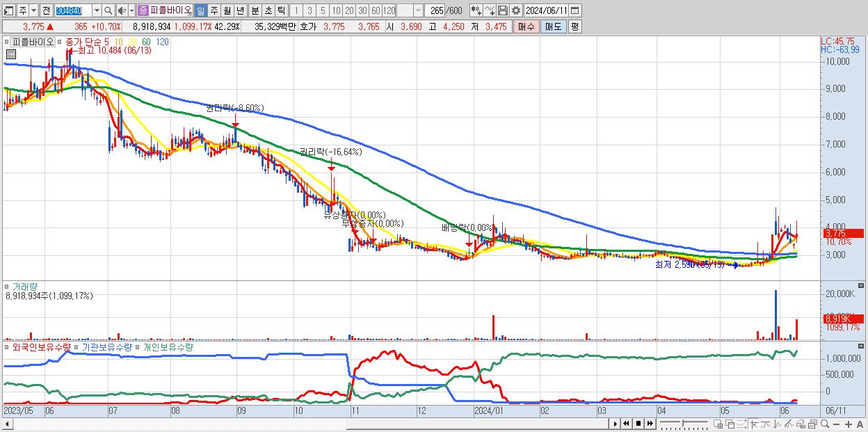Click the 개인보유수량 legend label
Viewport: 868px width, 432px height.
(168, 346)
